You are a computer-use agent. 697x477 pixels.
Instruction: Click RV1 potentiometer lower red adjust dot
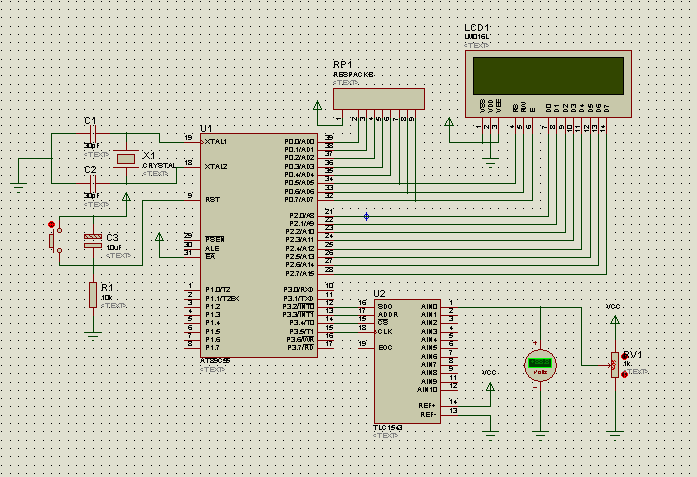point(626,374)
